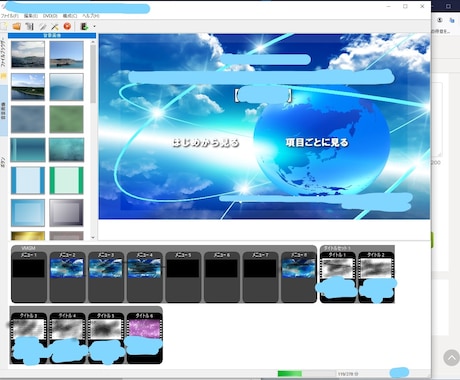460x380 pixels.
Task: Open the 編集 menu
Action: (31, 16)
